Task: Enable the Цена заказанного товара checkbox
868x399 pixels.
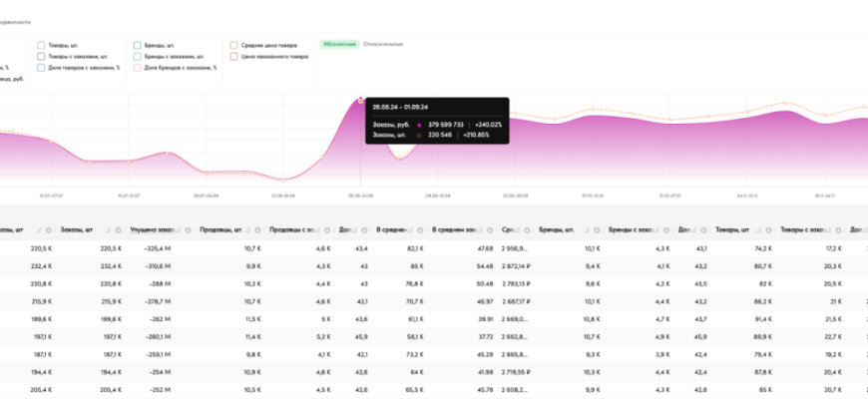Action: [233, 57]
